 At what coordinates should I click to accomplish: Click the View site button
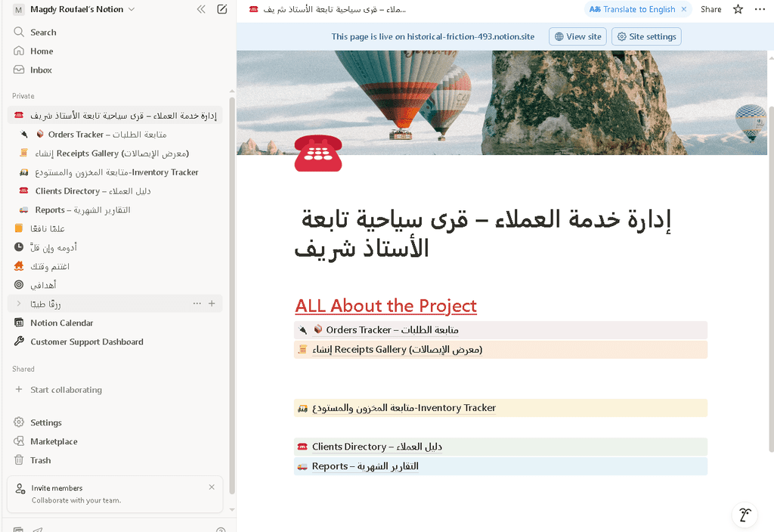[577, 36]
